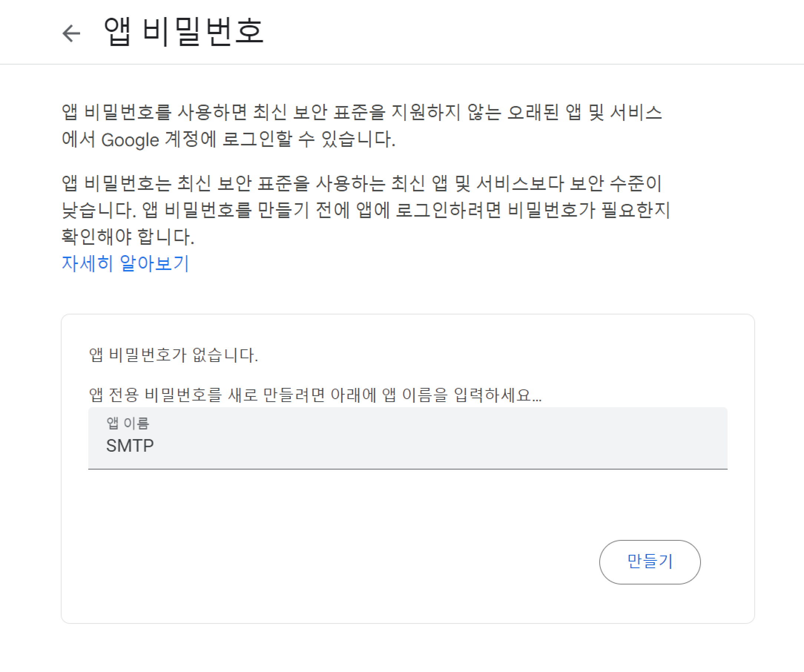This screenshot has height=672, width=804.
Task: Click the word 'Google' in the description
Action: [x=130, y=140]
